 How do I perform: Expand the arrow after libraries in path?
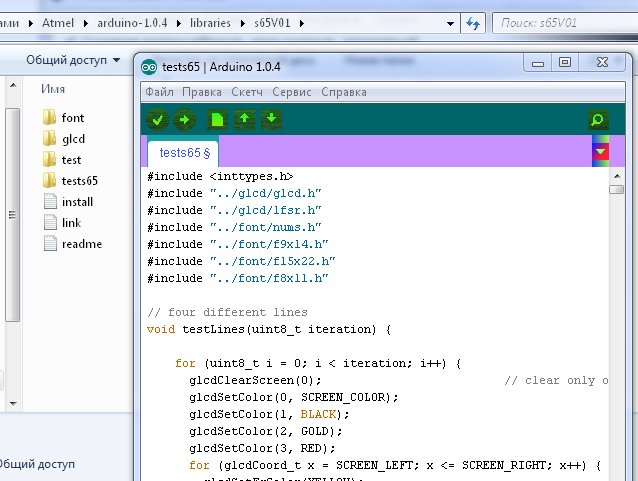pos(243,24)
